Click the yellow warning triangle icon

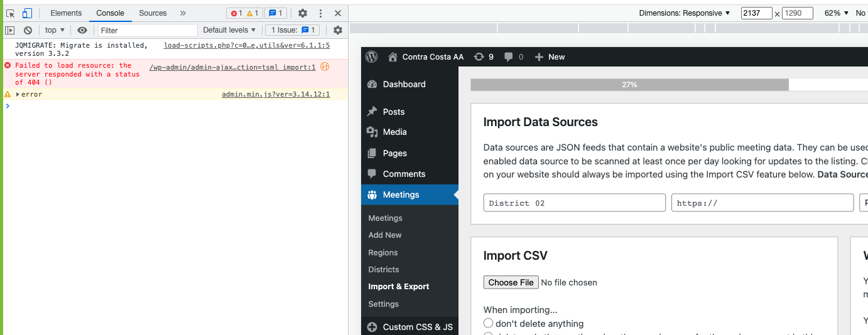coord(8,94)
